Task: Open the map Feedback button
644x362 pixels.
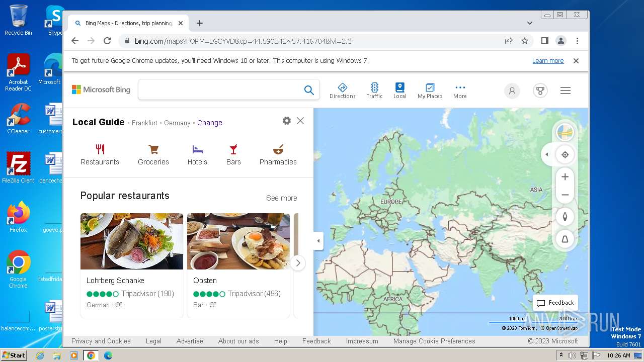Action: pos(555,303)
